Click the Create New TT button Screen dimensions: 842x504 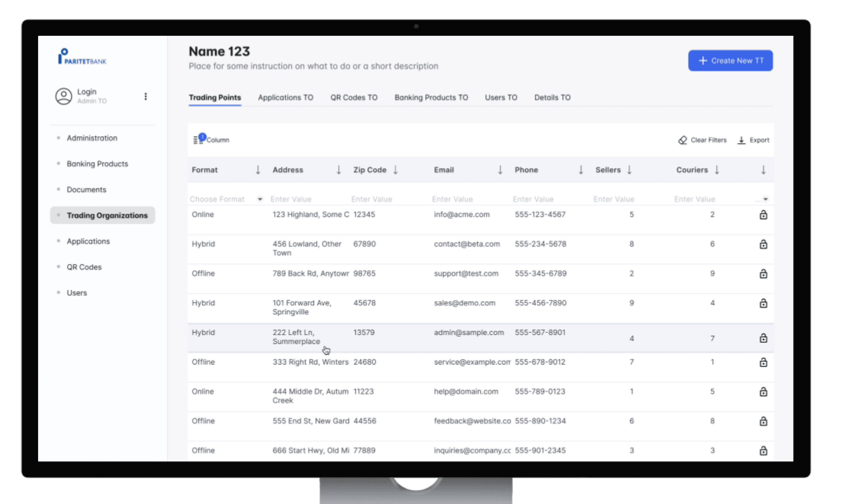click(x=730, y=61)
